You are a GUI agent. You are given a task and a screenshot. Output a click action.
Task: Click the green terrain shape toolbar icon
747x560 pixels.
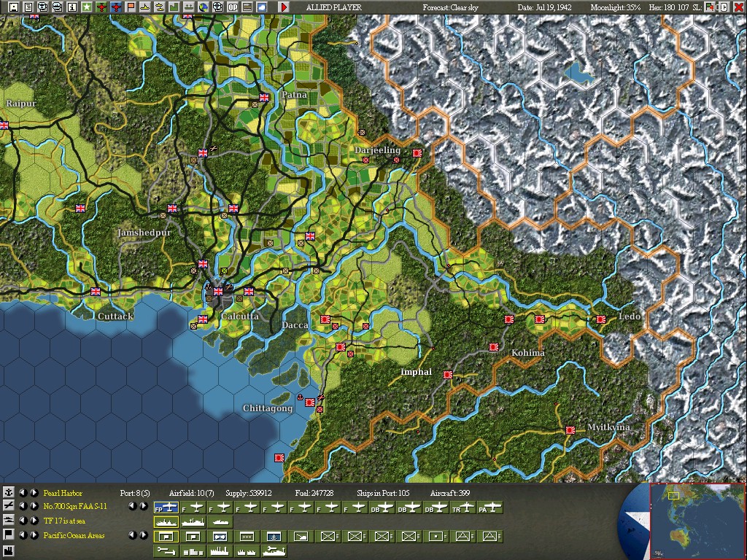(174, 7)
